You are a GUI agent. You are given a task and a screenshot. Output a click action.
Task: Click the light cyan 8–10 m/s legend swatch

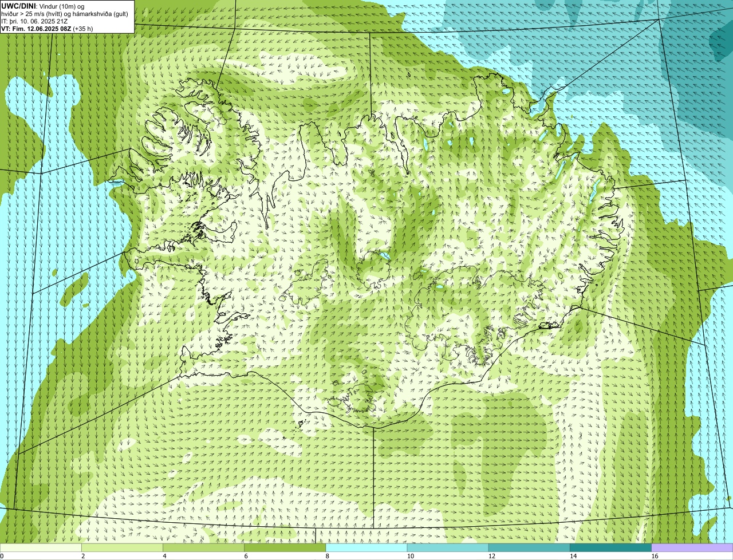click(x=366, y=547)
